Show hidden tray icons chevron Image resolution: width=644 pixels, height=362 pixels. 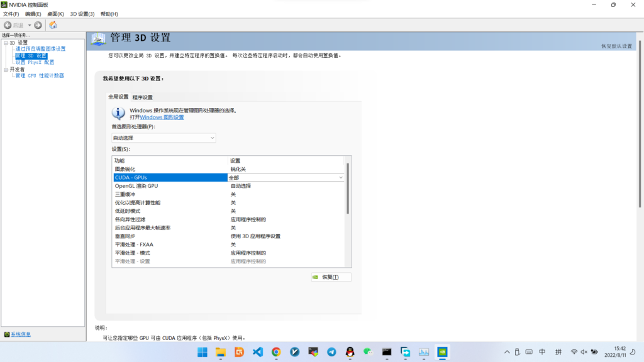coord(507,352)
